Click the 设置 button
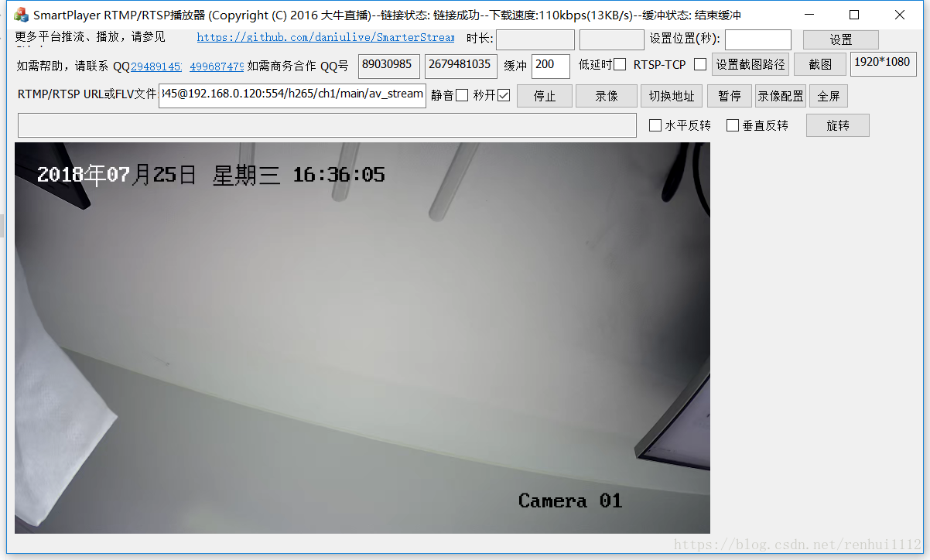This screenshot has height=560, width=930. point(841,39)
